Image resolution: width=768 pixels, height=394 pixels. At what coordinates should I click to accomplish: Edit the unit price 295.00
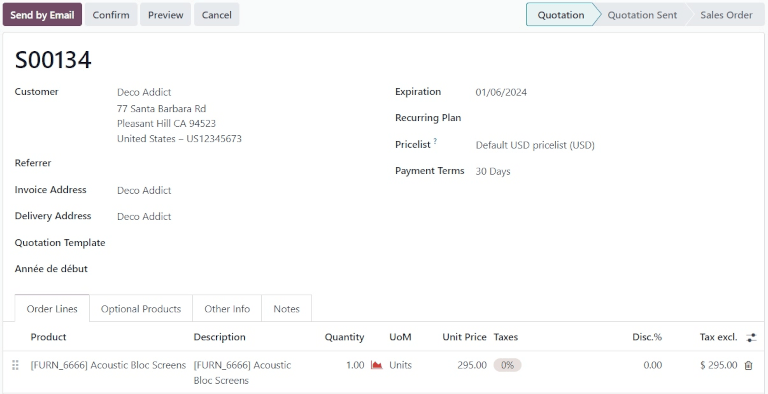point(472,365)
